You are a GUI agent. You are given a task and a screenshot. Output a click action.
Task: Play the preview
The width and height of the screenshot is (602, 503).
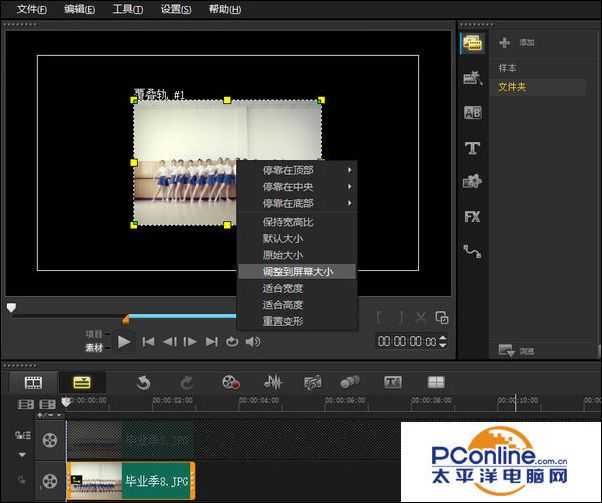click(124, 341)
